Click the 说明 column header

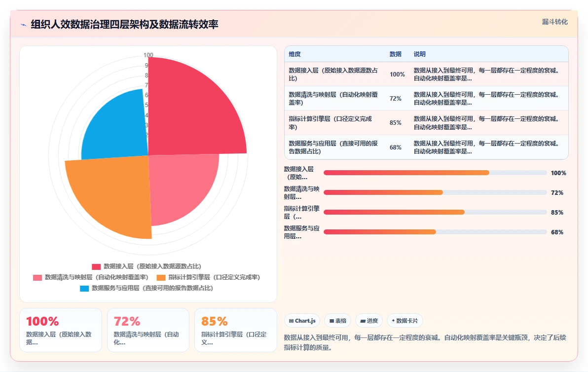coord(420,54)
